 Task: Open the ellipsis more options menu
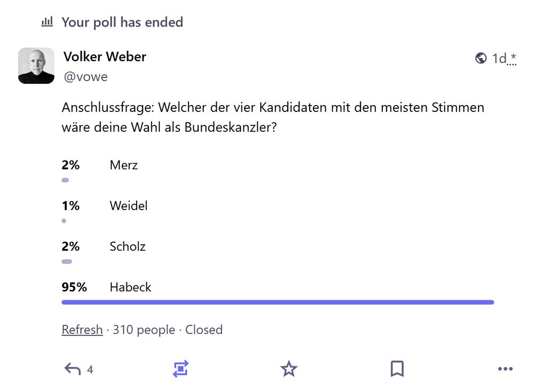(x=505, y=368)
